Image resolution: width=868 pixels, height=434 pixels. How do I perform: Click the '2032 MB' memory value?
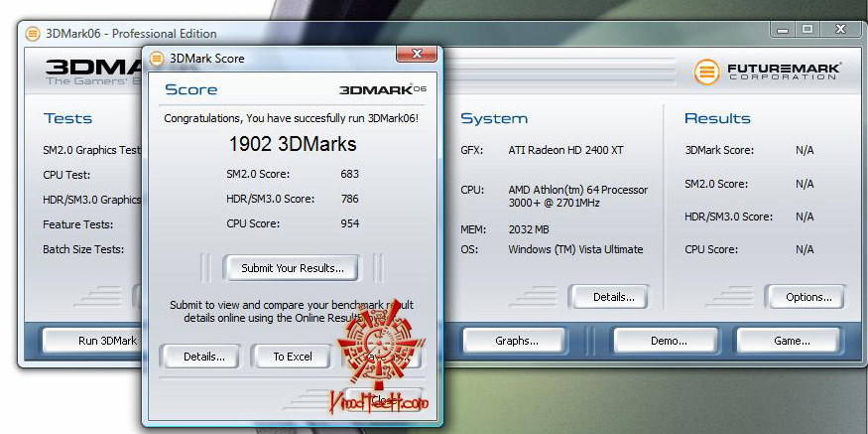pyautogui.click(x=529, y=228)
